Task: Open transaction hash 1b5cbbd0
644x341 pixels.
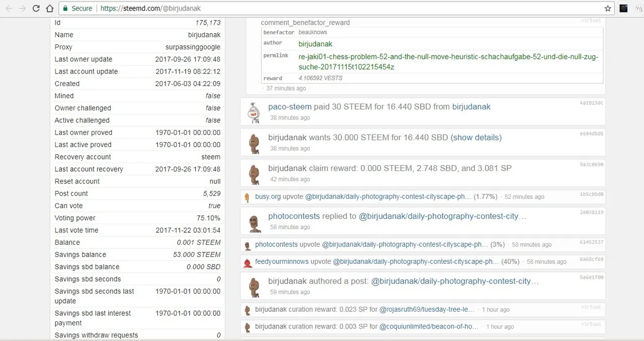Action: [x=591, y=194]
